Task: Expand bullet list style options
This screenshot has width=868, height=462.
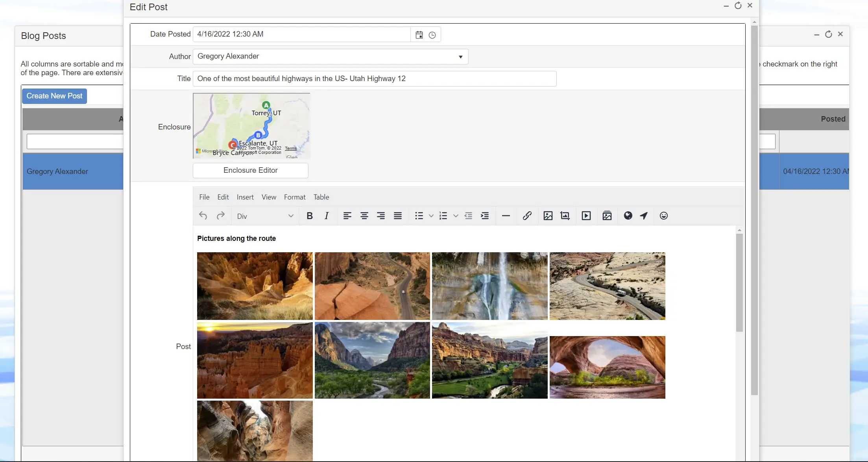Action: pyautogui.click(x=431, y=216)
